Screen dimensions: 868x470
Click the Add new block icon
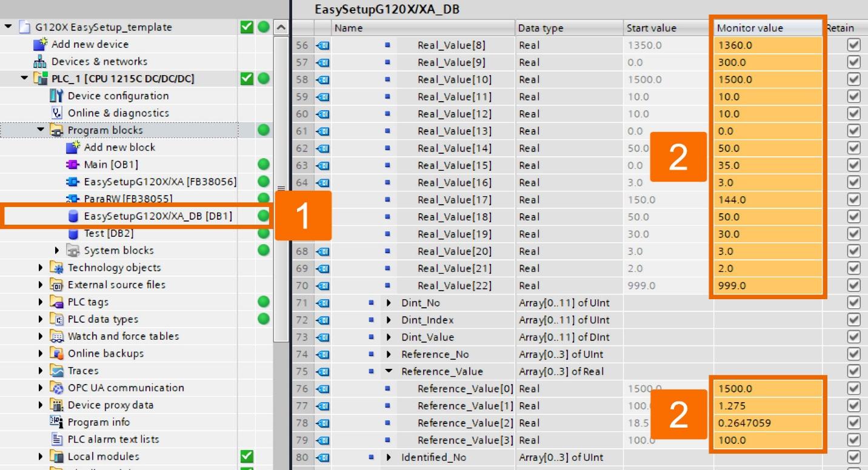click(73, 147)
